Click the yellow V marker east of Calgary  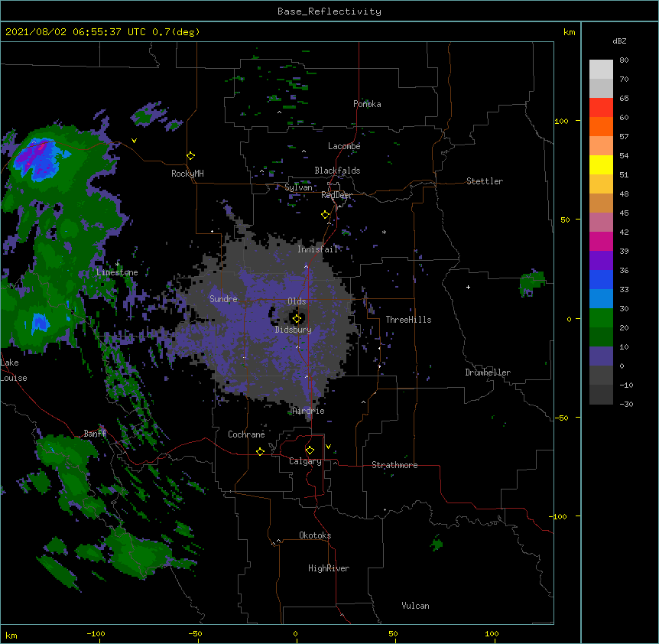pos(328,447)
